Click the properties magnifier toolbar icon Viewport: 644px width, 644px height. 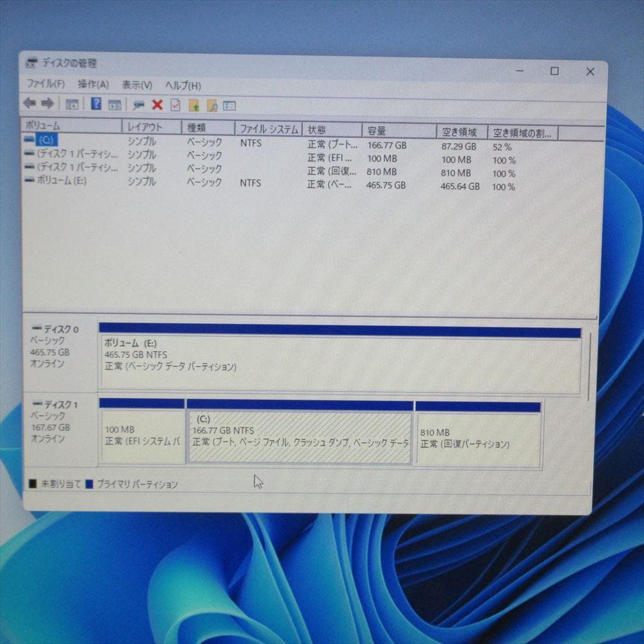[138, 104]
